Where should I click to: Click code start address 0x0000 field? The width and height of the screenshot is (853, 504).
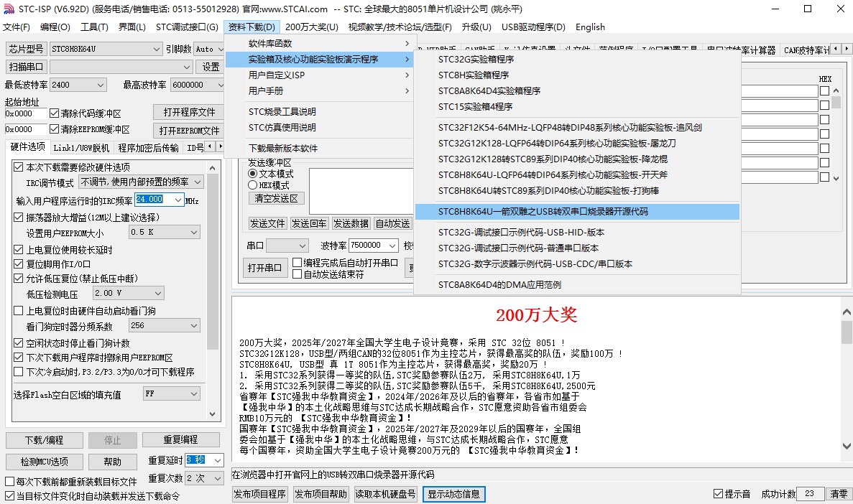26,113
